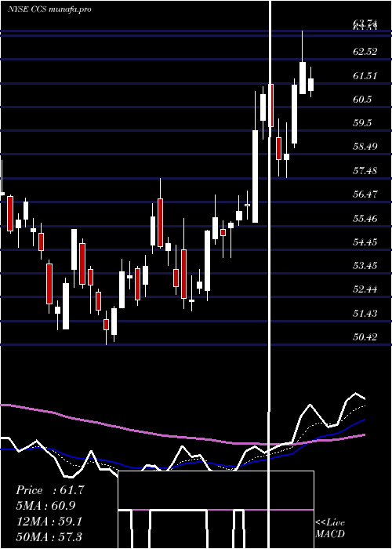Image resolution: width=392 pixels, height=549 pixels.
Task: Click the 51.43 price axis label
Action: coord(365,314)
